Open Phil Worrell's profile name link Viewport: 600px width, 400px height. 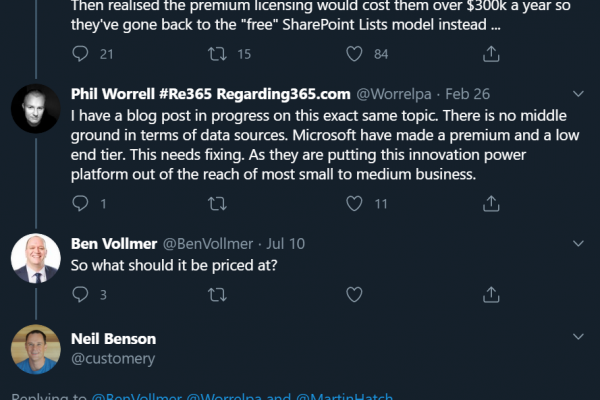[x=210, y=94]
